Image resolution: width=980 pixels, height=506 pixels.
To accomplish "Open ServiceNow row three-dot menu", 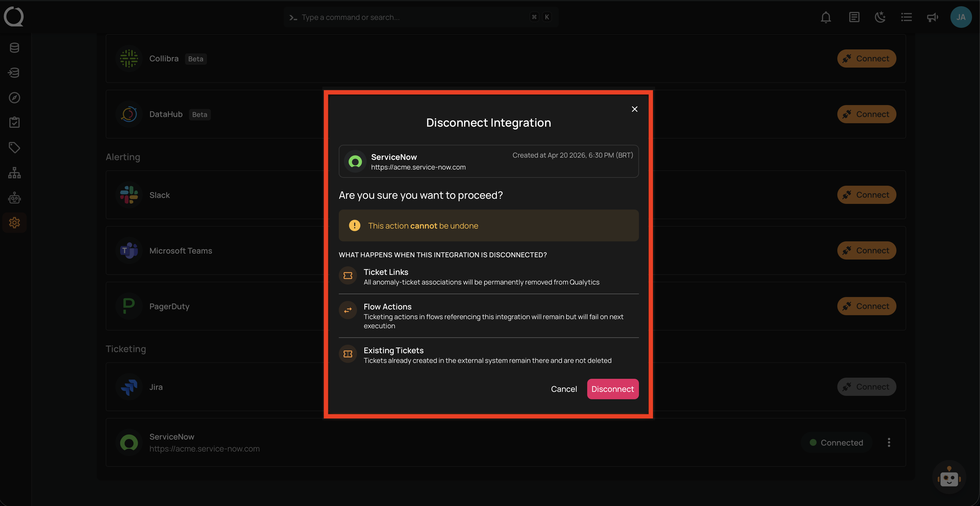I will click(x=889, y=442).
